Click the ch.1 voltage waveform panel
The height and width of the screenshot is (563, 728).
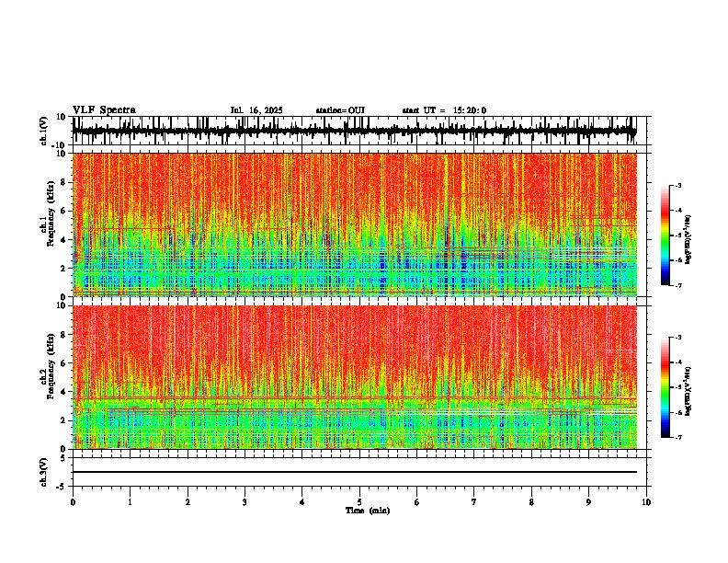pyautogui.click(x=361, y=131)
